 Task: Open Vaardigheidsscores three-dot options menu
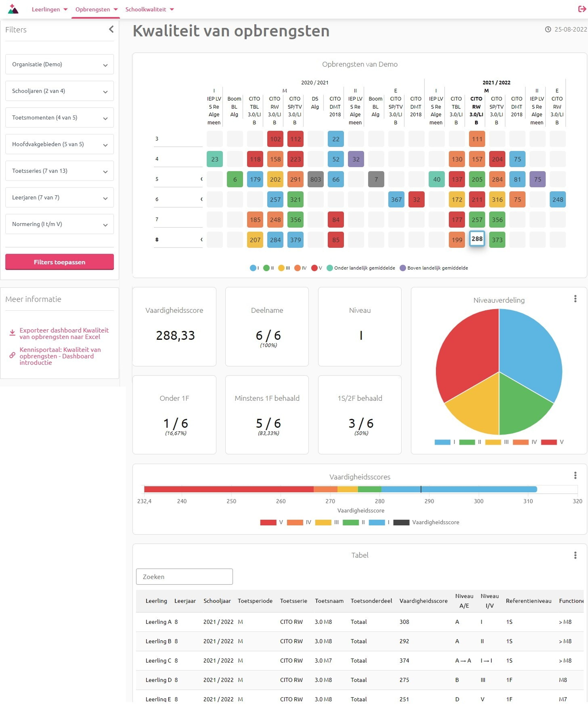point(575,475)
